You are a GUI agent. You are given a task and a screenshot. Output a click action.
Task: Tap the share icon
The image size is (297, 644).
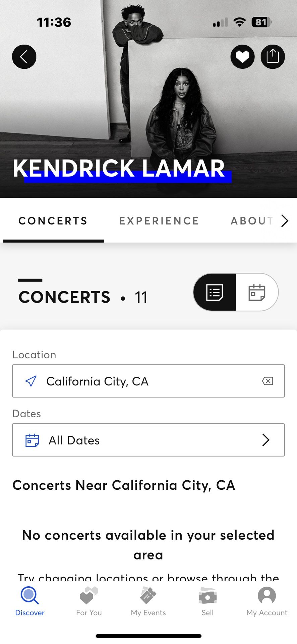coord(273,57)
